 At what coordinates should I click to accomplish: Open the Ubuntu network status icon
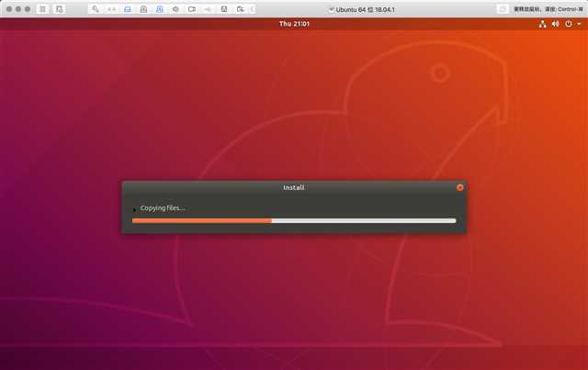click(x=542, y=24)
